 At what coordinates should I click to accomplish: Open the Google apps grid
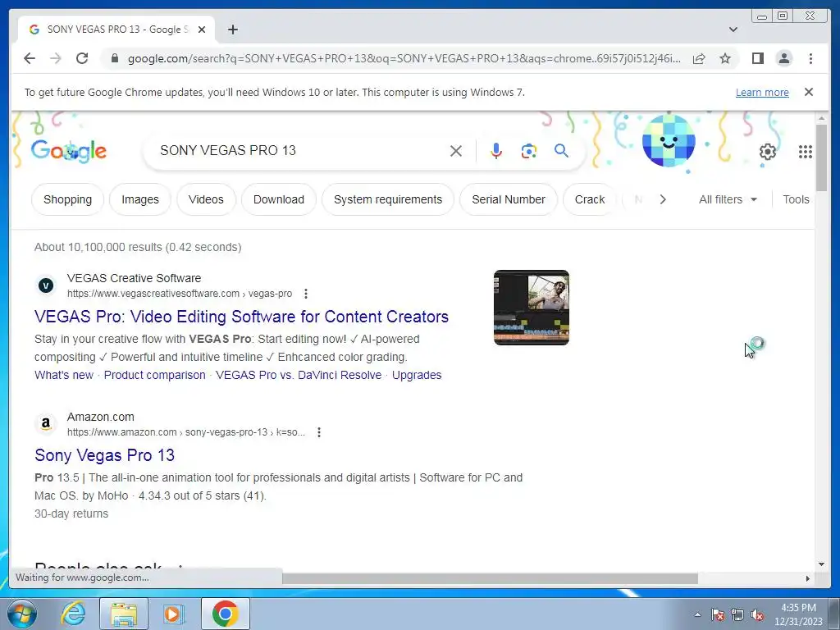click(x=806, y=152)
